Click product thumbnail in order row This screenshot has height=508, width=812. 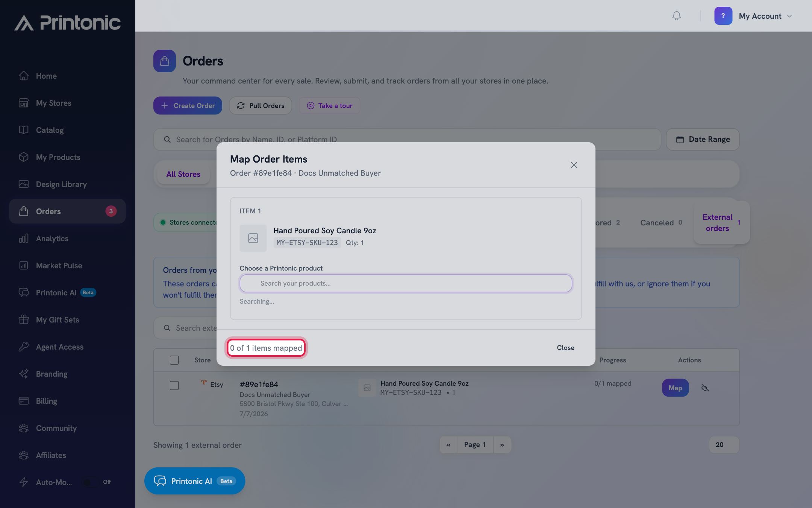pos(367,388)
